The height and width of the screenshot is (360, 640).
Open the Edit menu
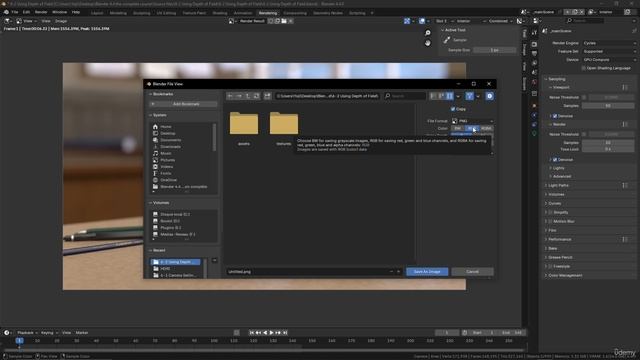tap(26, 12)
